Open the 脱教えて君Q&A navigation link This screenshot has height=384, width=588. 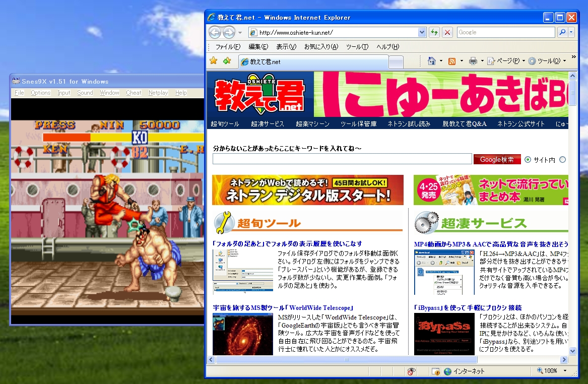[x=464, y=124]
